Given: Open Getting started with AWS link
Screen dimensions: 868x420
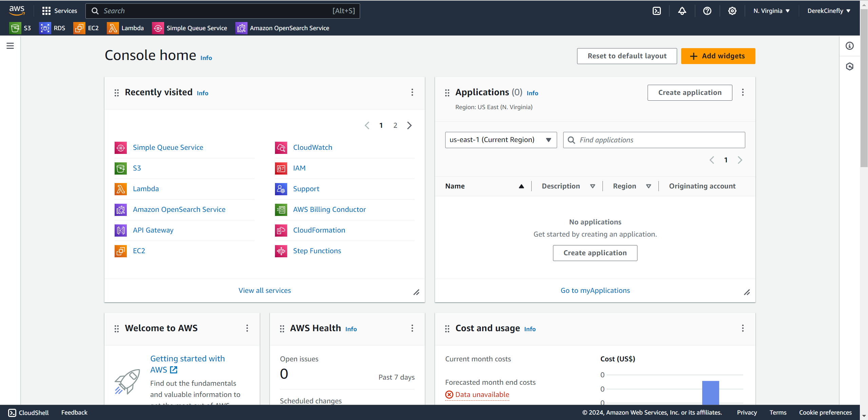Looking at the screenshot, I should (188, 364).
